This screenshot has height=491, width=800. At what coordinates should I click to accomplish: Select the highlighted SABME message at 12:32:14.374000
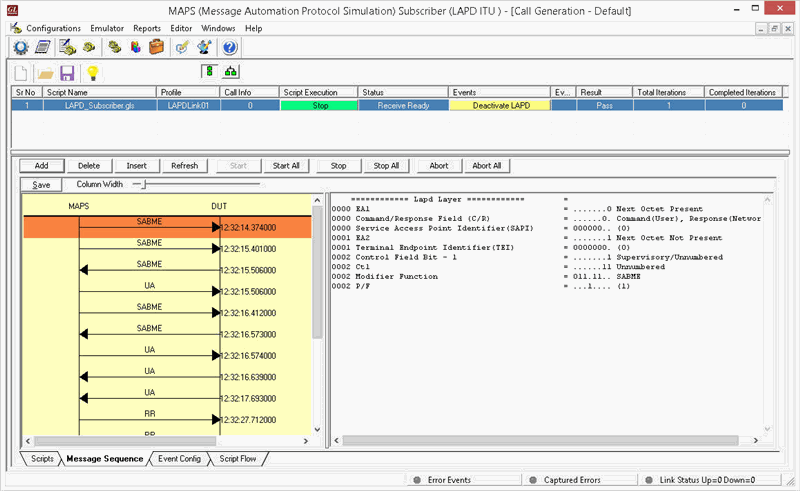pos(167,227)
